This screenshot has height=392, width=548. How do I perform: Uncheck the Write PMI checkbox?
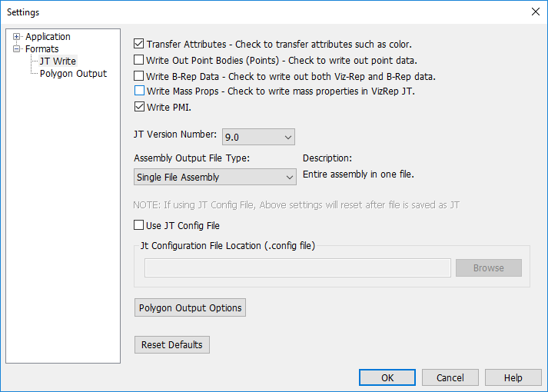pyautogui.click(x=139, y=108)
